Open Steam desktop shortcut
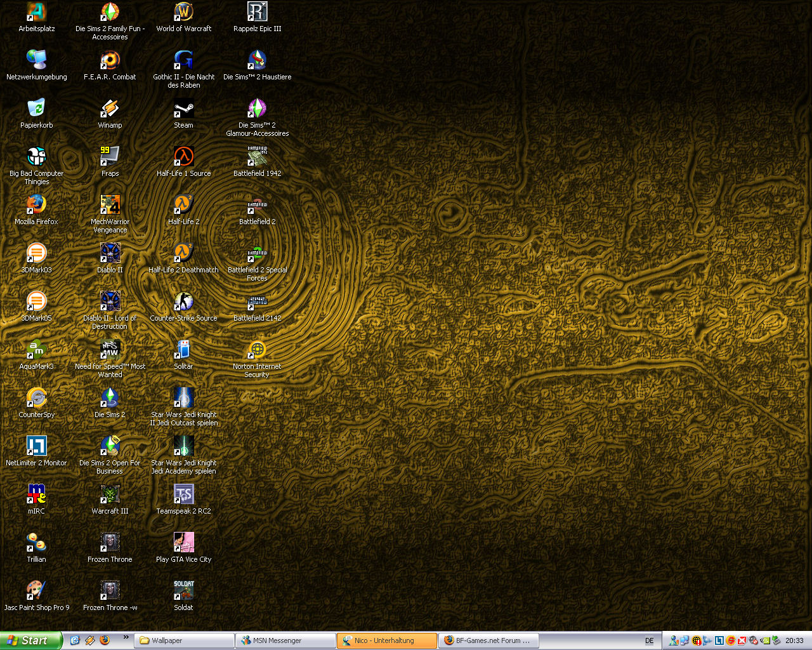This screenshot has width=812, height=650. click(184, 114)
